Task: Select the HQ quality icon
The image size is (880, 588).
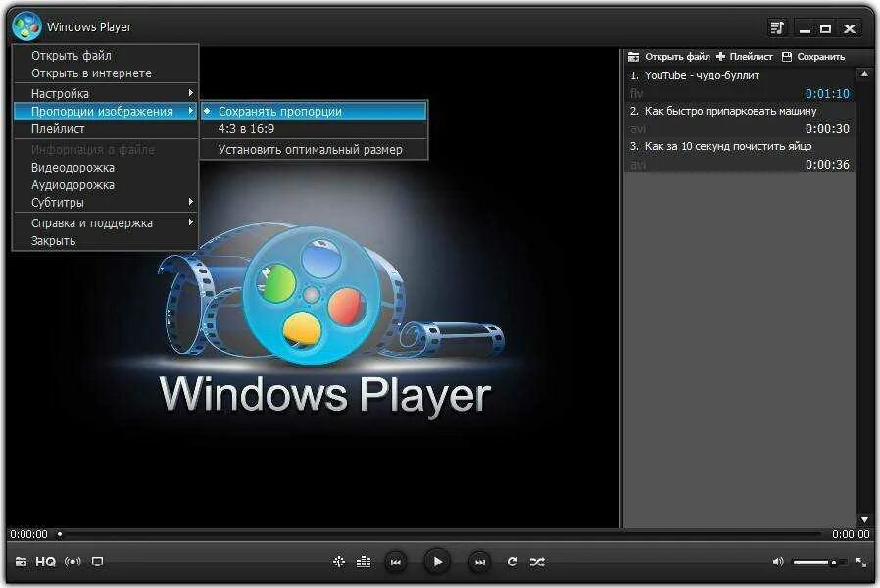Action: (x=44, y=562)
